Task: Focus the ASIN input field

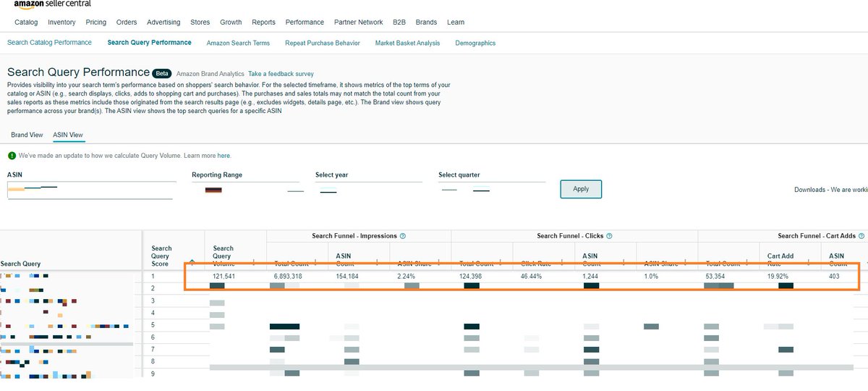Action: 90,190
